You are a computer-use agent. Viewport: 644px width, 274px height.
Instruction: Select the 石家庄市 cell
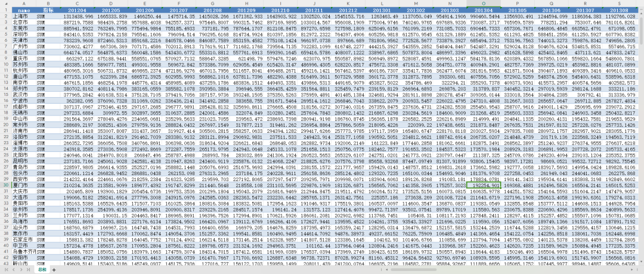point(24,239)
